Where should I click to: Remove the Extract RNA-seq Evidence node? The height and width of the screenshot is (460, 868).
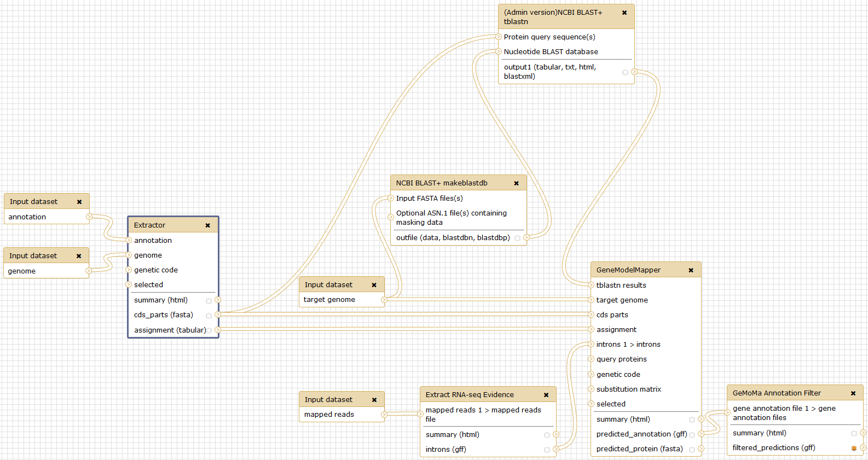546,395
